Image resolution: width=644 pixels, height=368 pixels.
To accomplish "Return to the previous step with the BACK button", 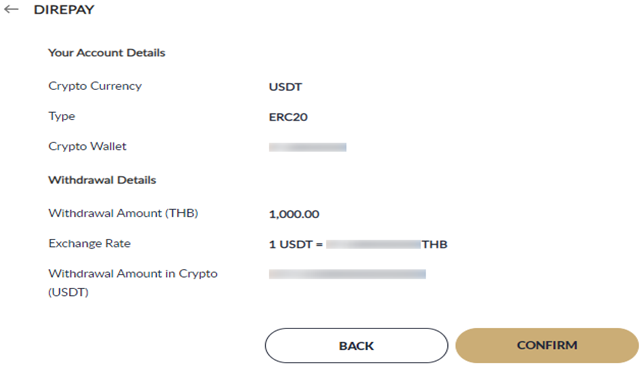I will (x=356, y=346).
